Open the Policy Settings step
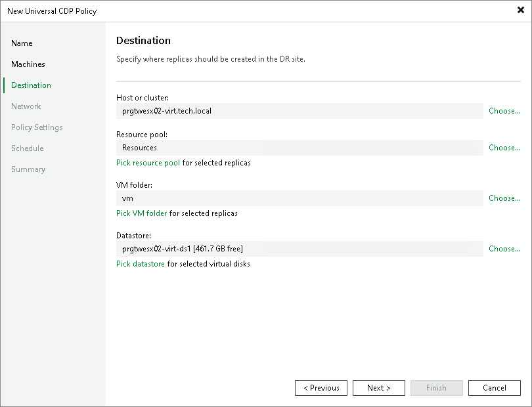The height and width of the screenshot is (407, 532). (36, 127)
